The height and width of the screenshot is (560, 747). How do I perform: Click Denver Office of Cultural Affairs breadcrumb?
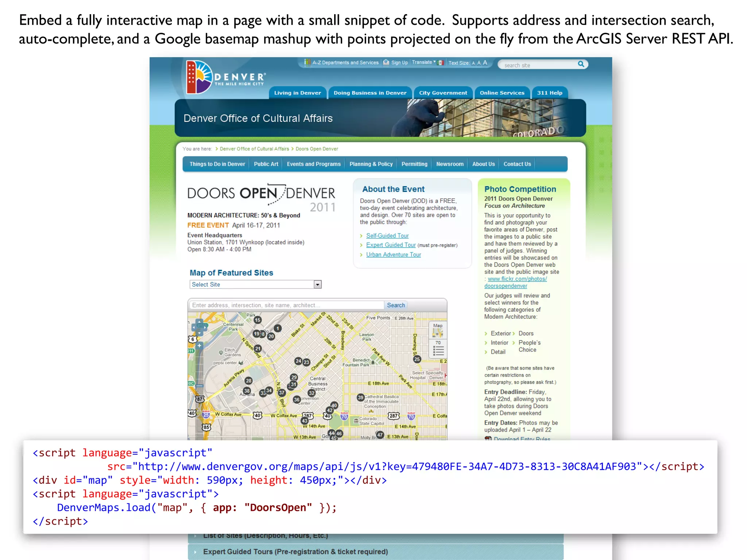[x=254, y=149]
